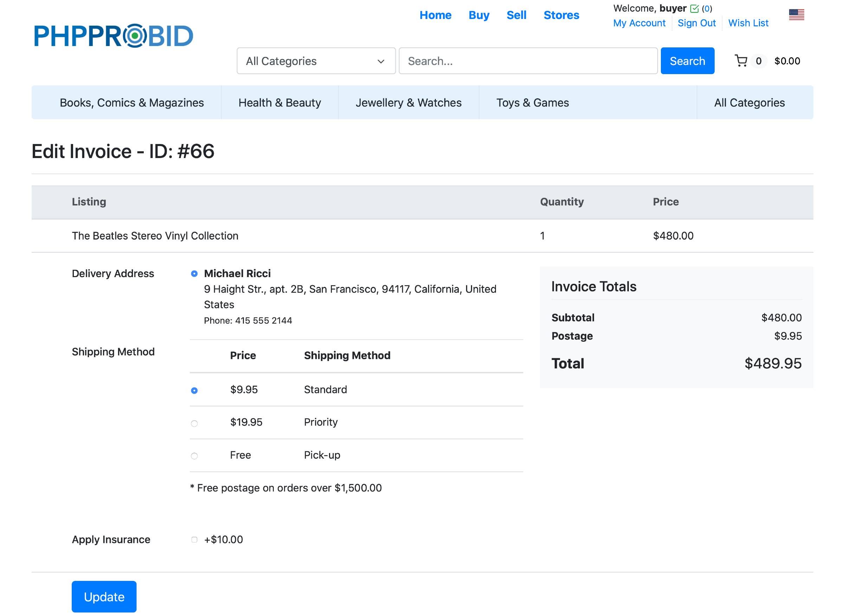The image size is (844, 616).
Task: Open My Account link
Action: (x=639, y=23)
